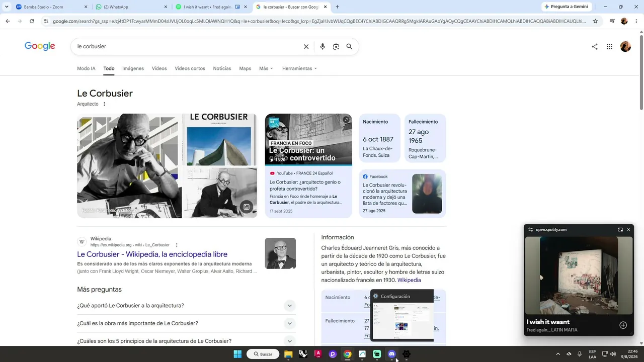Viewport: 644px width, 362px height.
Task: Add 'I wish it wasnt' to library
Action: pyautogui.click(x=623, y=325)
